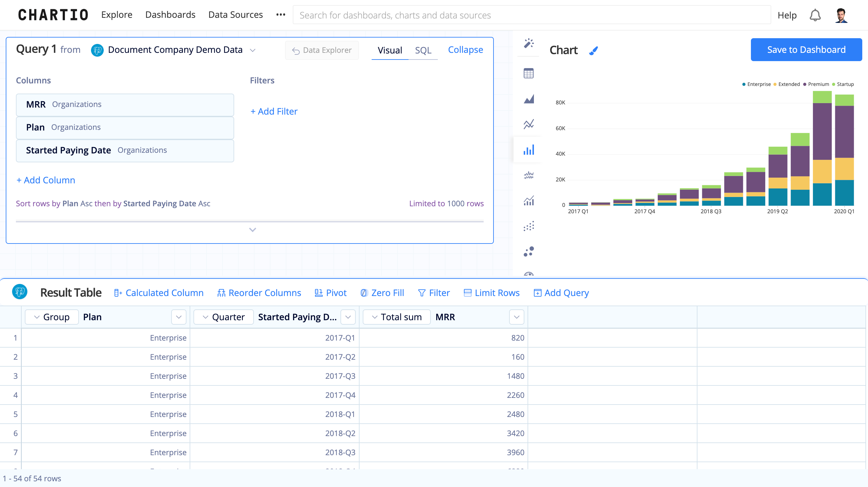Click the Zero Fill icon
Image resolution: width=868 pixels, height=487 pixels.
point(364,293)
